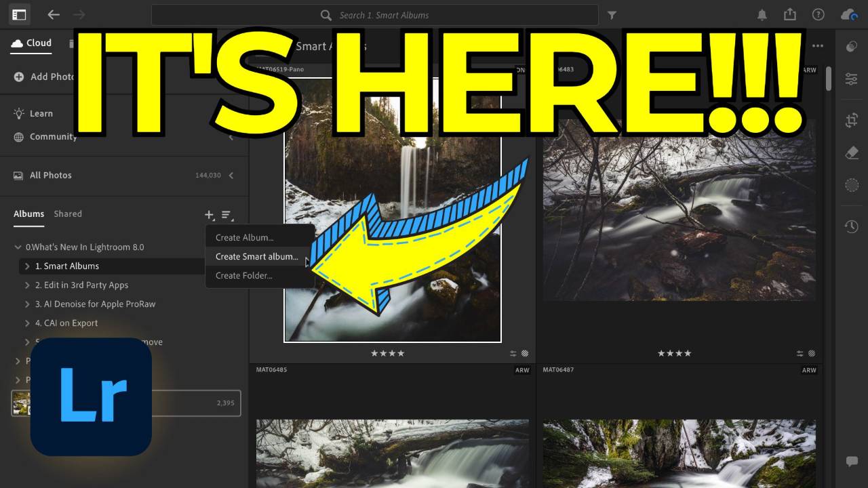Image resolution: width=868 pixels, height=488 pixels.
Task: Select the Crop tool in the right panel
Action: (x=851, y=120)
